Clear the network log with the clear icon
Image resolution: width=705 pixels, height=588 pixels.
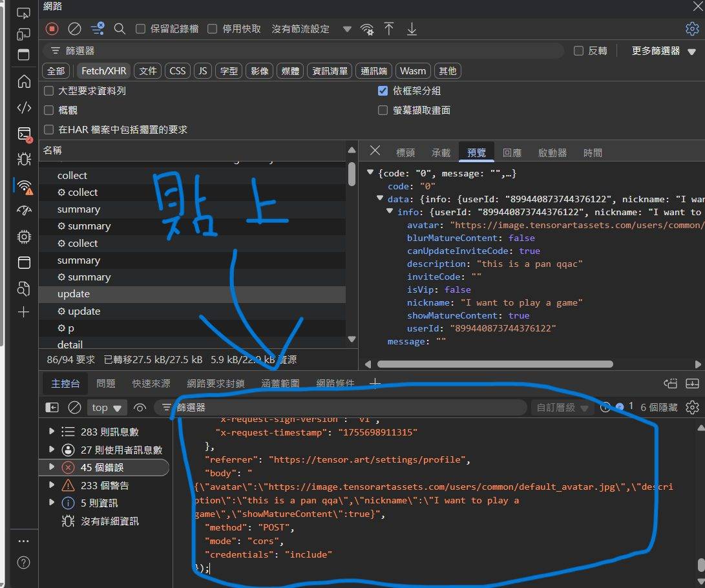[74, 28]
